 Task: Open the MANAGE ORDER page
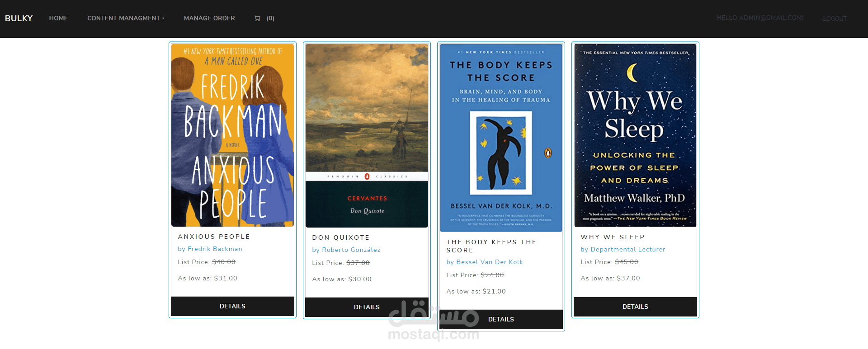[209, 19]
